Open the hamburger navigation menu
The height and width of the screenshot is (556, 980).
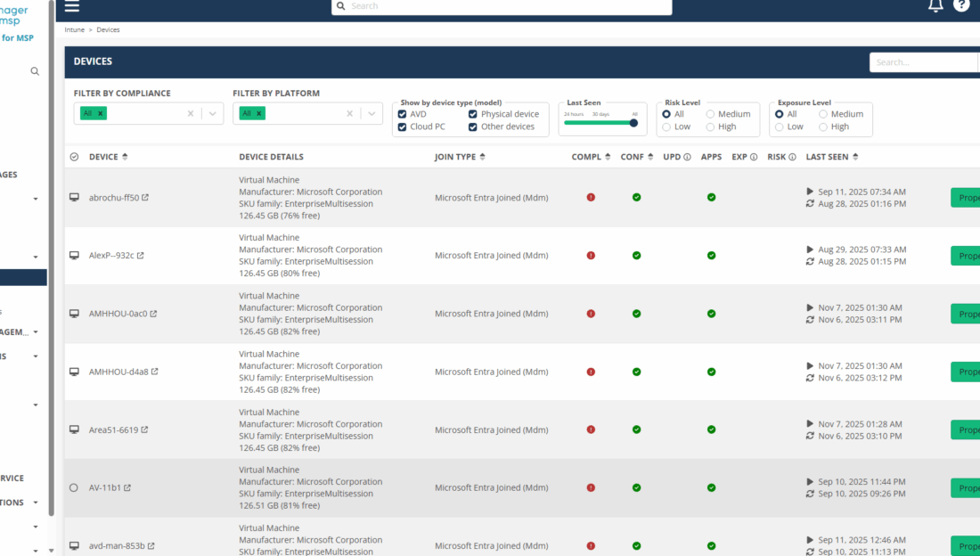(72, 6)
